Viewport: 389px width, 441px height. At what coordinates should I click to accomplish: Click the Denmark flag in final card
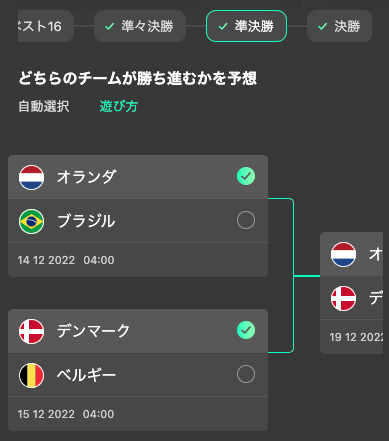click(x=343, y=299)
